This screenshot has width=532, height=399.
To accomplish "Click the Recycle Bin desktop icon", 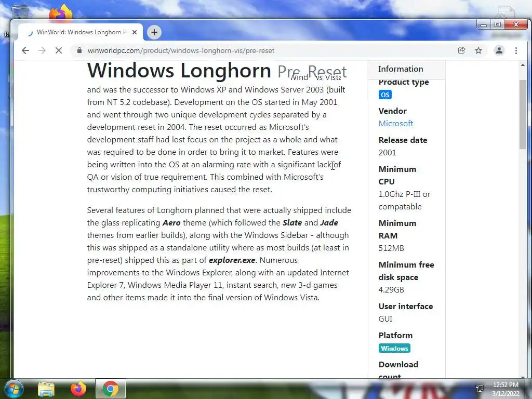I will [20, 12].
